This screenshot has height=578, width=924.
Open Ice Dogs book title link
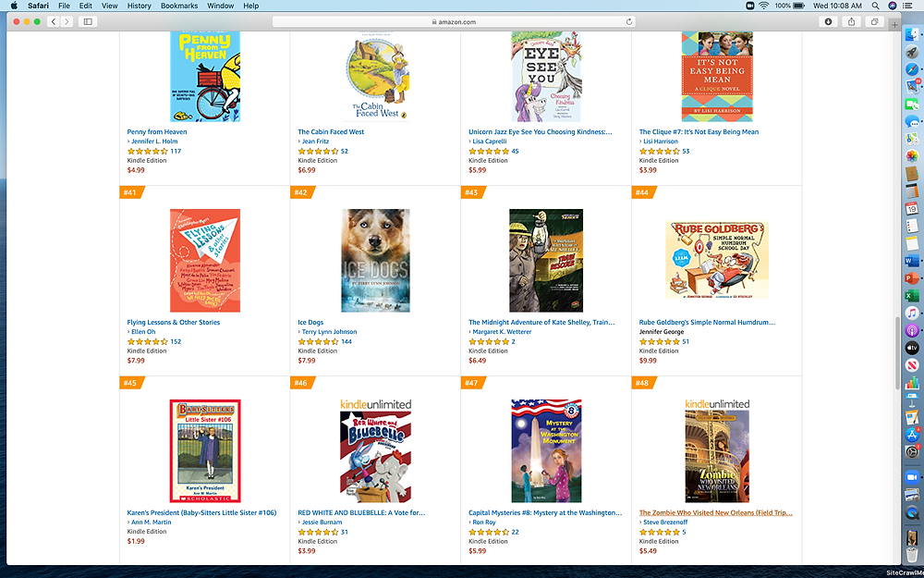(x=310, y=323)
